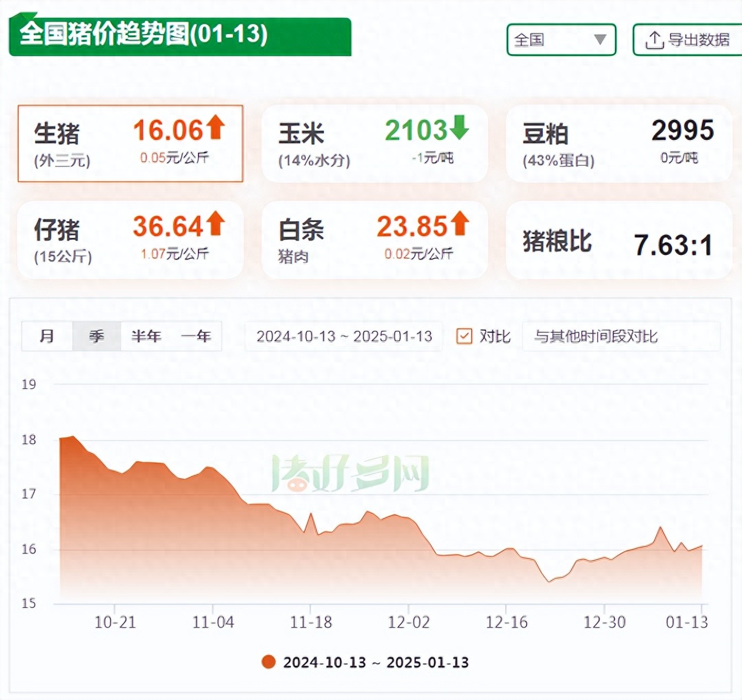Toggle the 对比 comparison checkbox
This screenshot has height=700, width=742.
(x=464, y=336)
